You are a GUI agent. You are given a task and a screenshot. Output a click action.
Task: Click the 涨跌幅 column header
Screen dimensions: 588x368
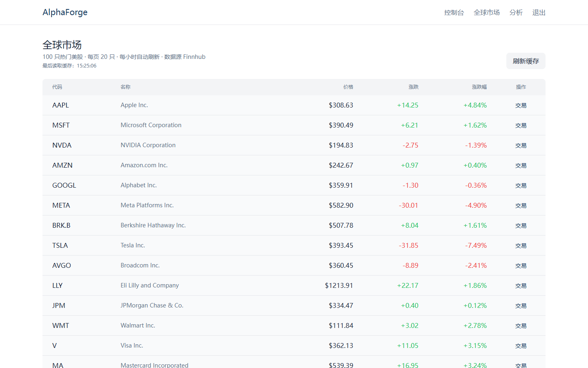[479, 87]
